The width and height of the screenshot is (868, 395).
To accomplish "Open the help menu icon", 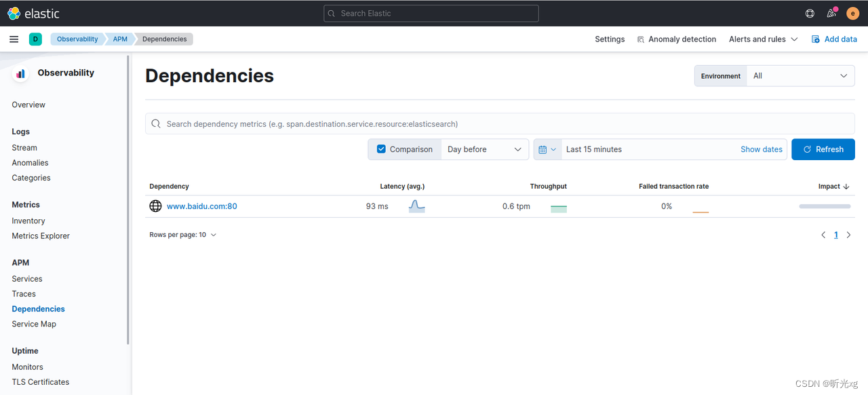I will [810, 14].
